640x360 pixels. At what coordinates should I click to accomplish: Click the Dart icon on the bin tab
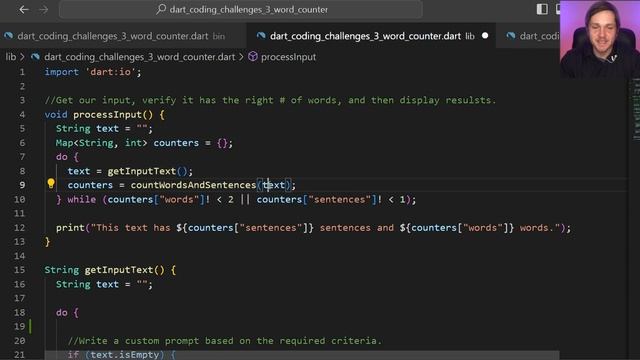tap(9, 36)
